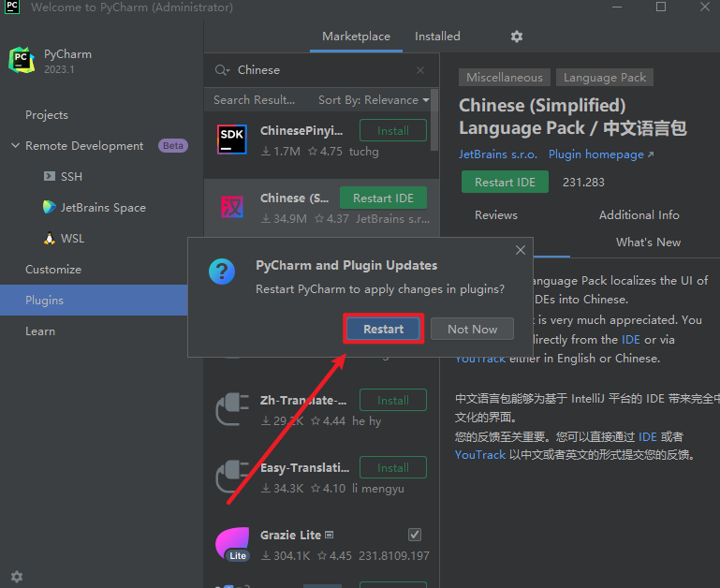Click the Grazie Lite plugin icon

coord(232,544)
